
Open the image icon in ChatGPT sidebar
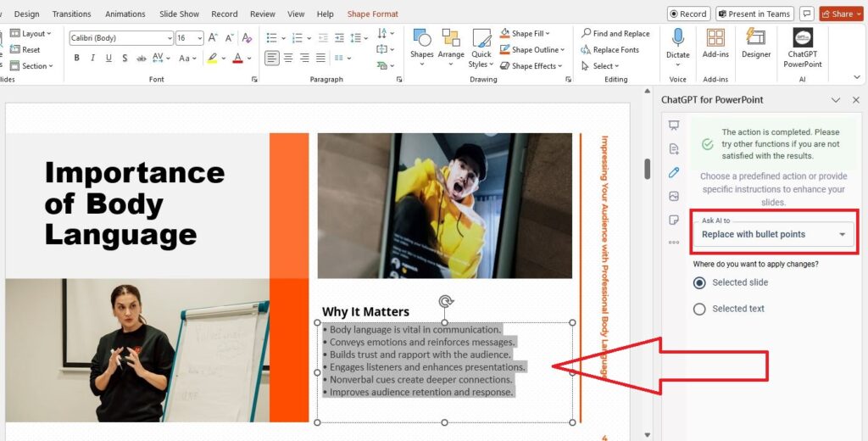coord(674,196)
